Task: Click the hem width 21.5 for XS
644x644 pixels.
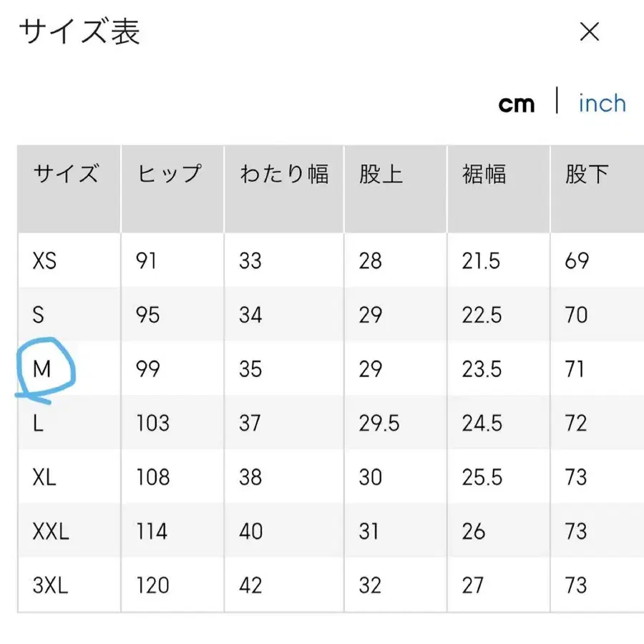Action: point(481,260)
